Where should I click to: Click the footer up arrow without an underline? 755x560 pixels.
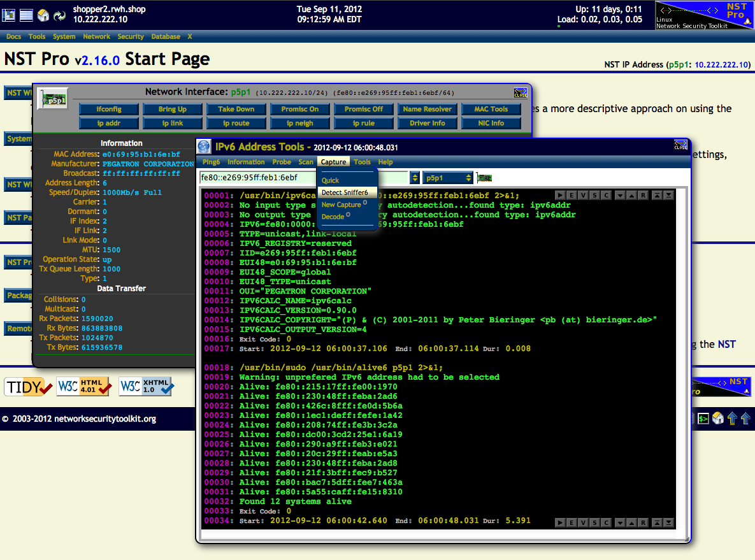pyautogui.click(x=745, y=419)
